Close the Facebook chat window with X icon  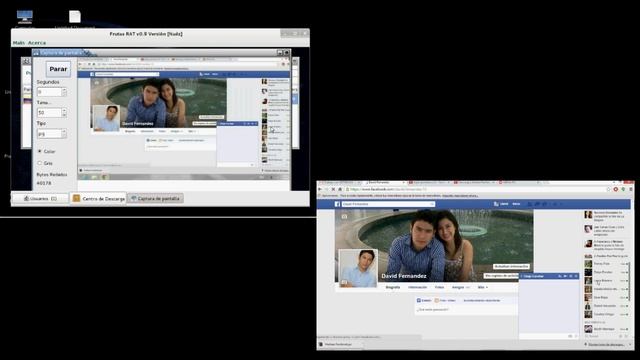point(576,276)
